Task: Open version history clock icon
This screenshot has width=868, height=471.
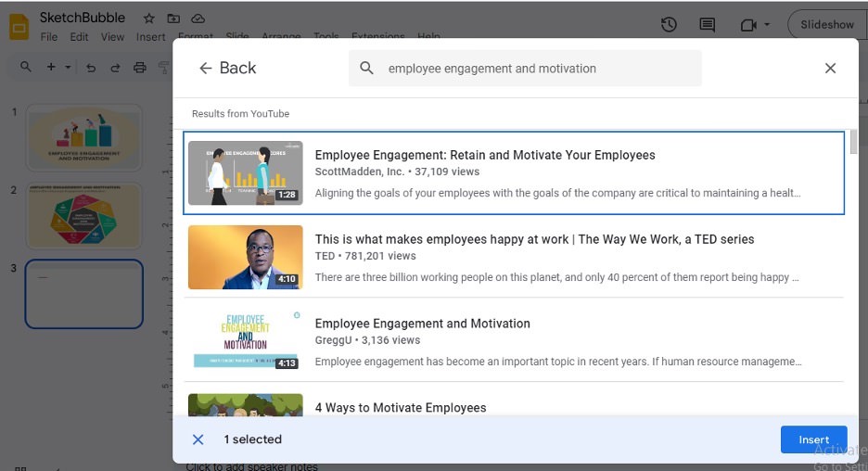Action: tap(669, 24)
